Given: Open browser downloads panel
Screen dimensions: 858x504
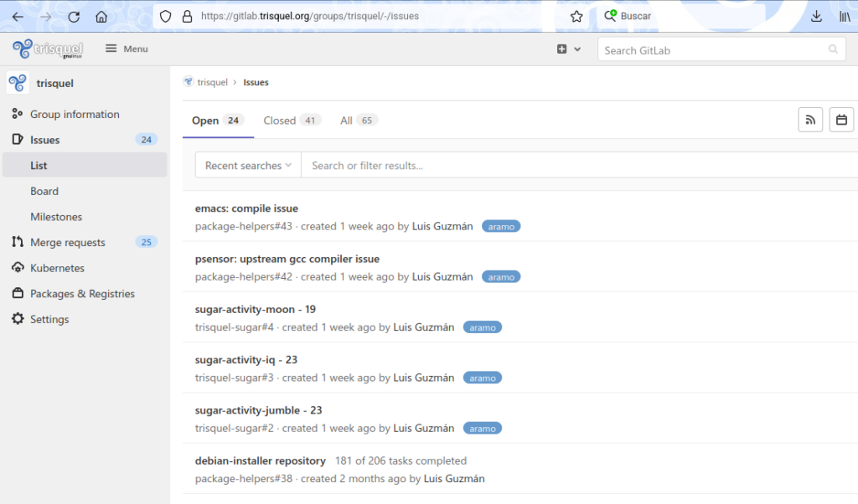Looking at the screenshot, I should tap(816, 17).
